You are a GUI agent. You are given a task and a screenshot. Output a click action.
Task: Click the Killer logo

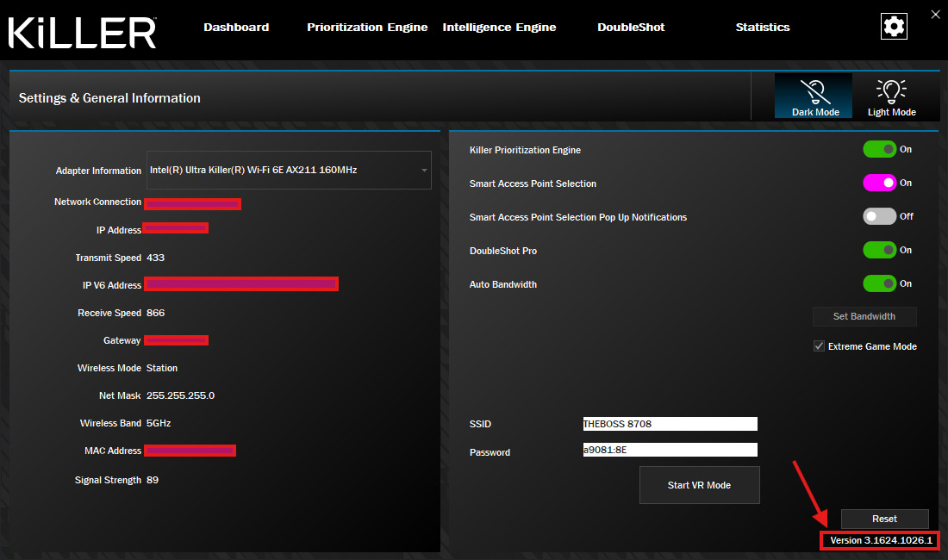(x=82, y=33)
